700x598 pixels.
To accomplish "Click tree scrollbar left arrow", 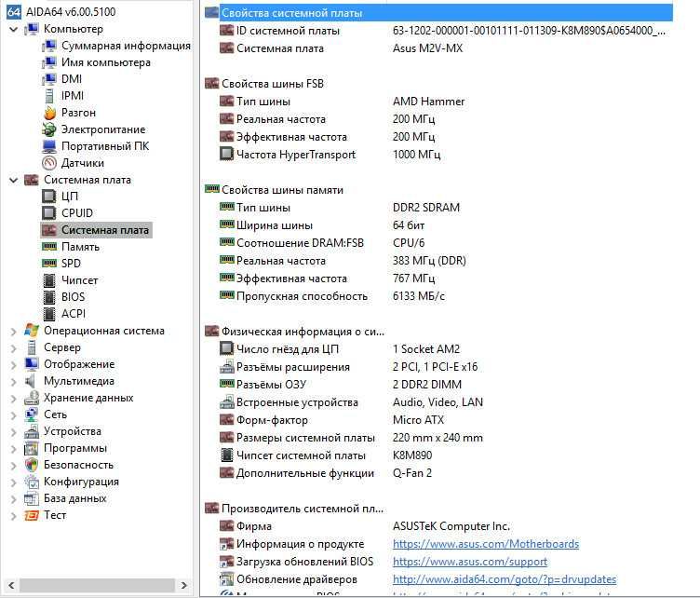I will point(11,585).
